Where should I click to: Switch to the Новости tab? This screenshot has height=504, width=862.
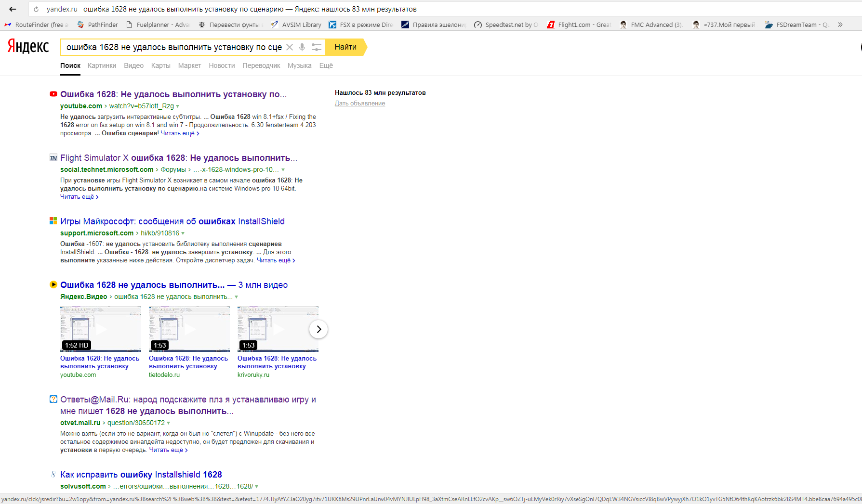(x=222, y=65)
